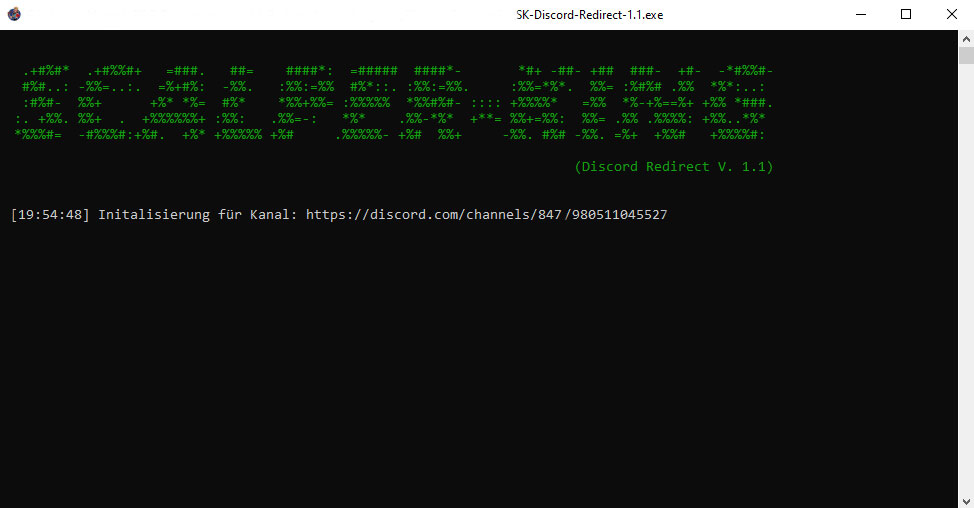The height and width of the screenshot is (508, 974).
Task: Click the Discord channel URL in the log
Action: [486, 215]
